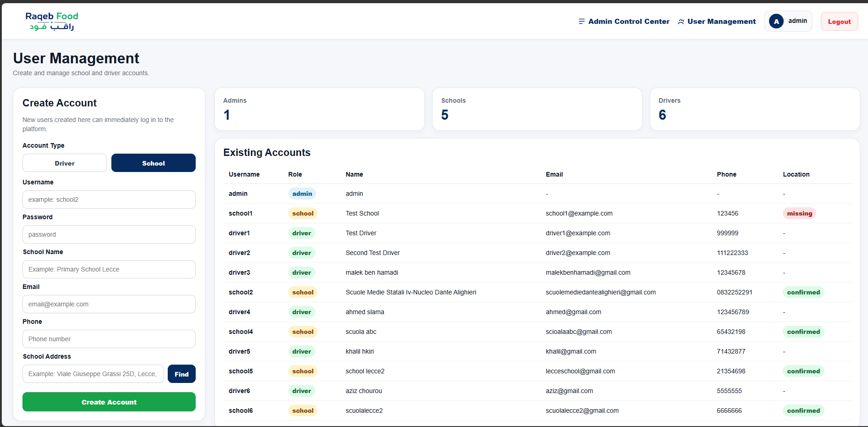This screenshot has width=868, height=427.
Task: Click the name malek ben hamadi
Action: click(x=372, y=272)
